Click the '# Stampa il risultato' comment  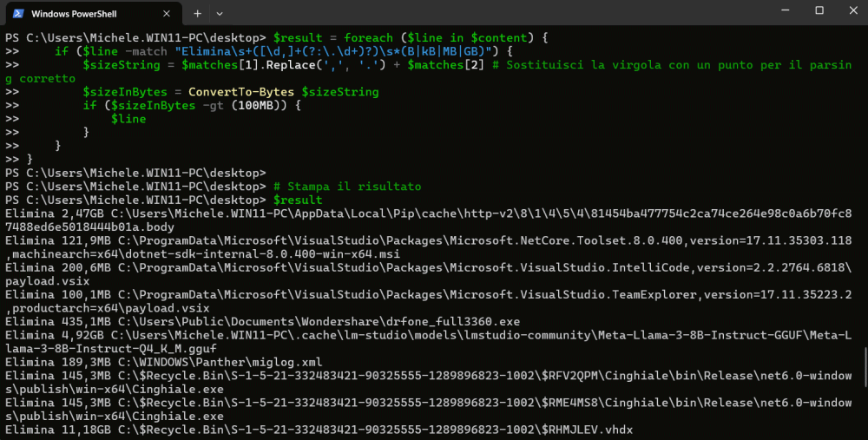point(347,187)
